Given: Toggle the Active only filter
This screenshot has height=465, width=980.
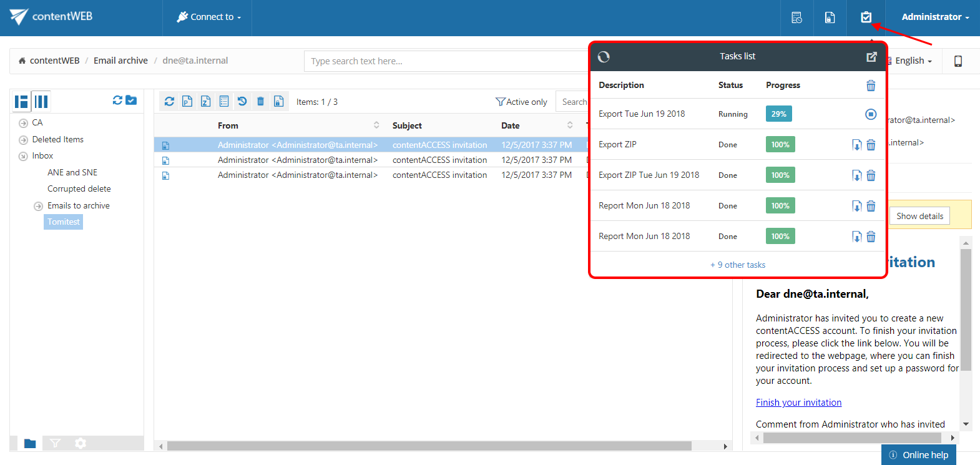Looking at the screenshot, I should coord(521,102).
